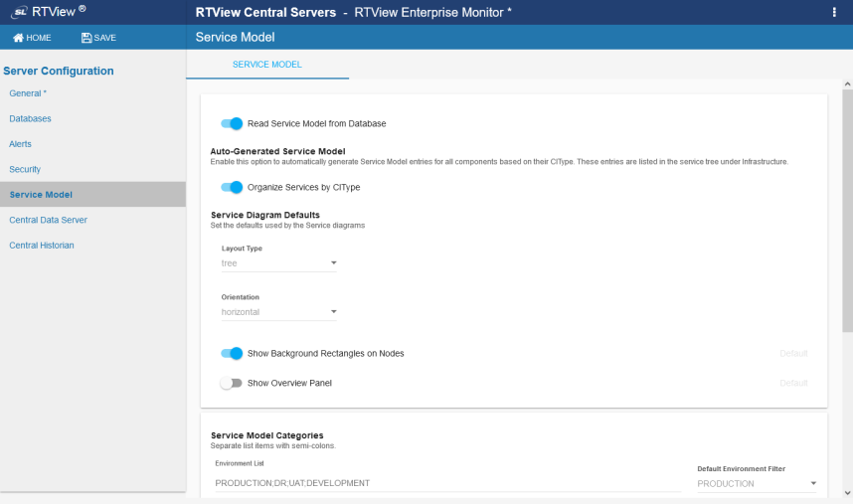
Task: Click the Save disk icon
Action: click(x=86, y=38)
